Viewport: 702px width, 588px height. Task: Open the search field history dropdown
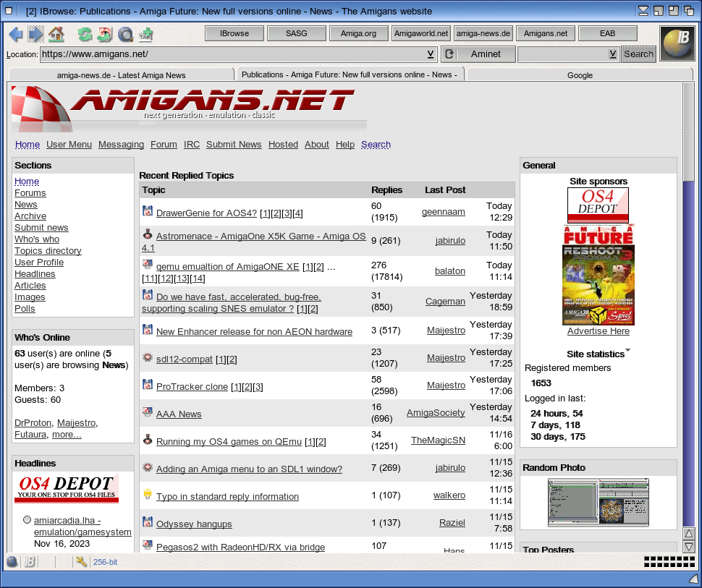(x=612, y=54)
